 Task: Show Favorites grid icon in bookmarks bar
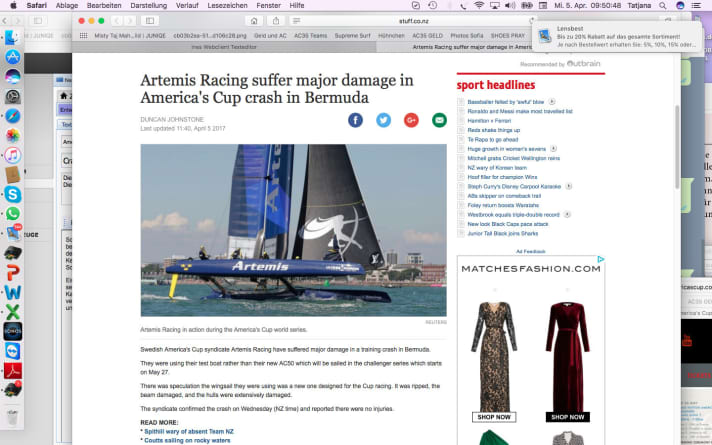point(83,35)
